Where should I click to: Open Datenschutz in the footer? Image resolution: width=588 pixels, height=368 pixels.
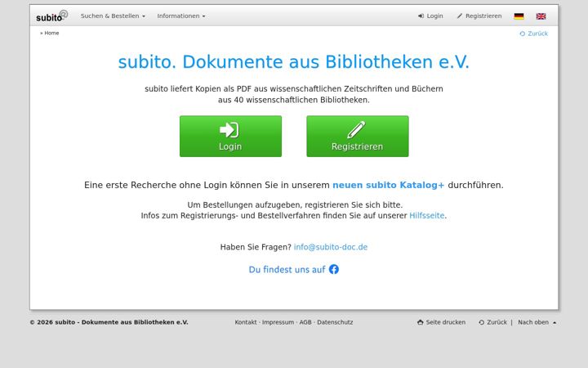tap(335, 322)
